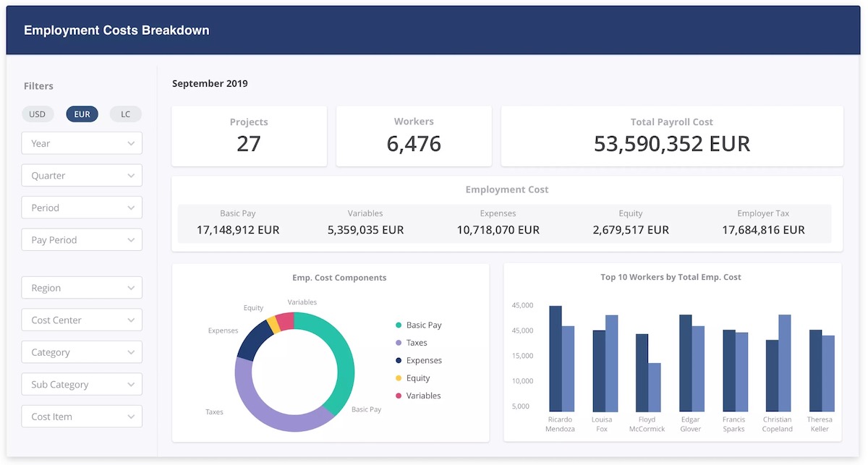The image size is (868, 465).
Task: Open the Year filter dropdown
Action: (82, 143)
